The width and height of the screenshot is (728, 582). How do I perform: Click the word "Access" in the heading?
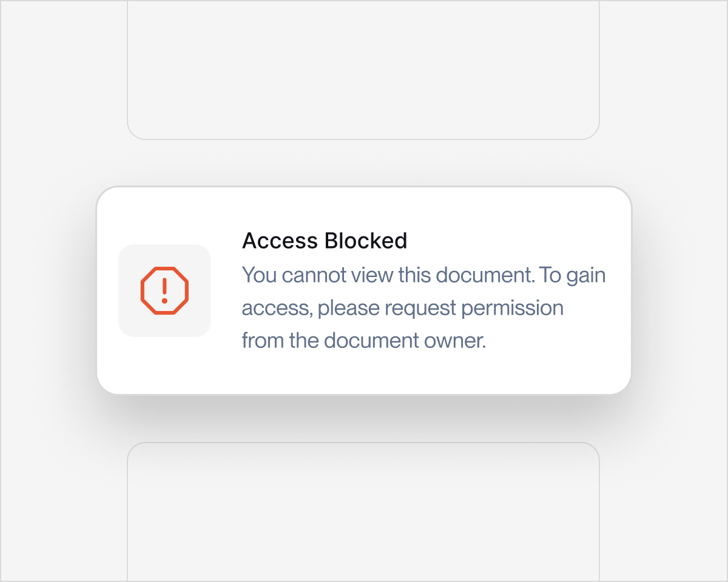(281, 241)
